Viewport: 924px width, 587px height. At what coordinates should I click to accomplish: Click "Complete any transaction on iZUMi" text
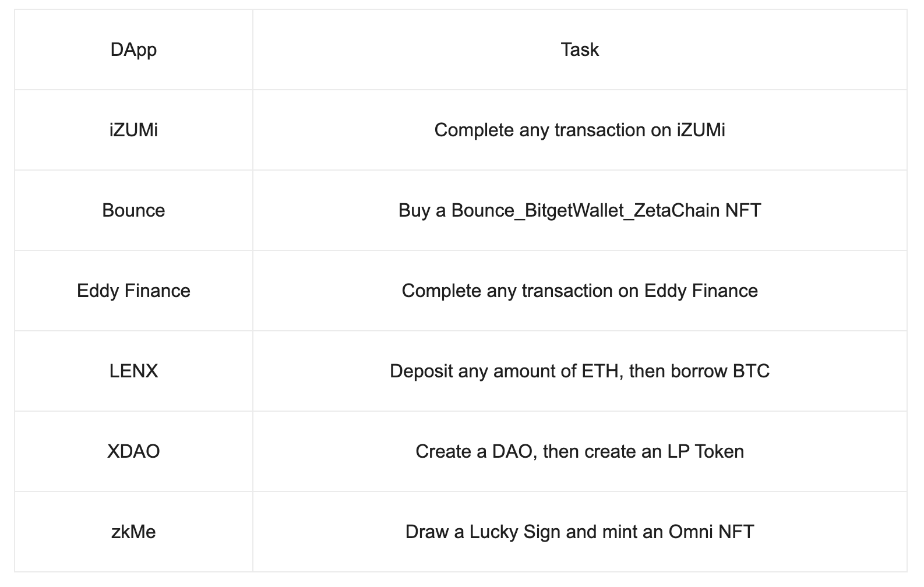(x=579, y=130)
